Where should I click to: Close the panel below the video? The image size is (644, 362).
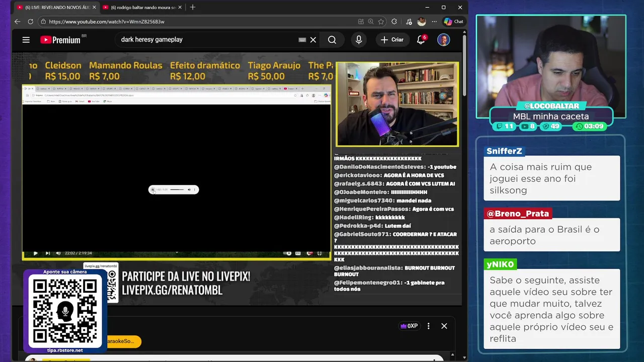point(444,326)
